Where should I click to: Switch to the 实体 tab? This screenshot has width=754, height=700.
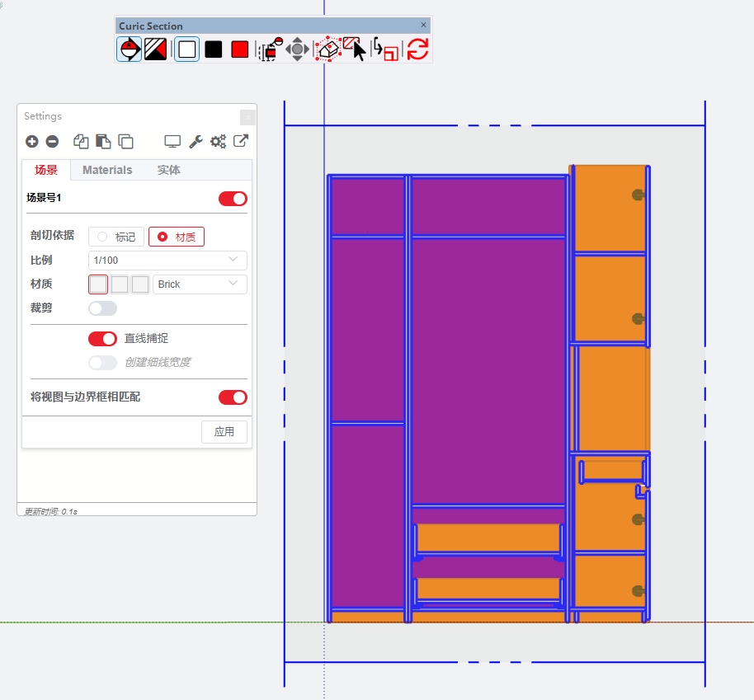[x=169, y=170]
